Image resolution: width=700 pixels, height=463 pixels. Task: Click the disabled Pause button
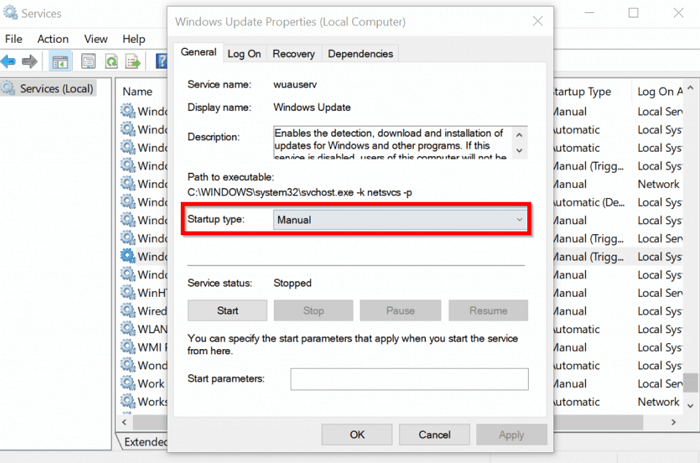click(x=400, y=310)
